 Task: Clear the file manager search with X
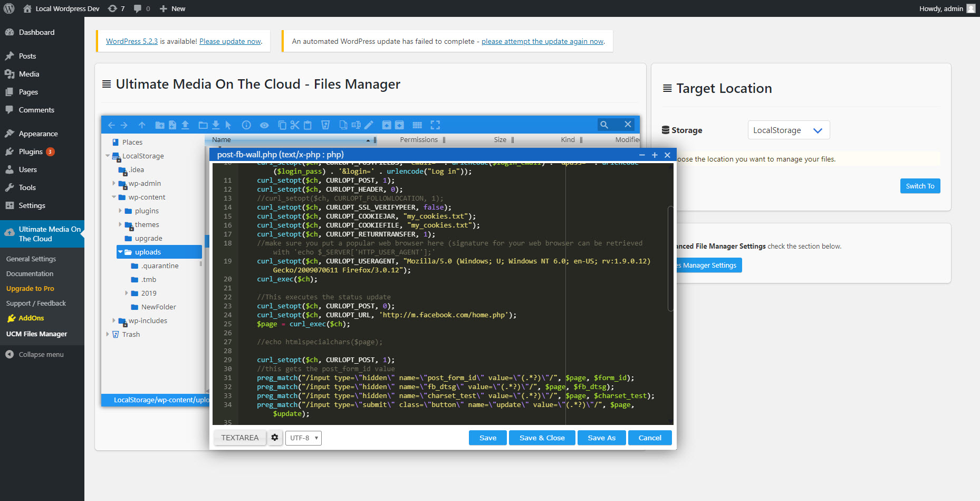(x=628, y=125)
